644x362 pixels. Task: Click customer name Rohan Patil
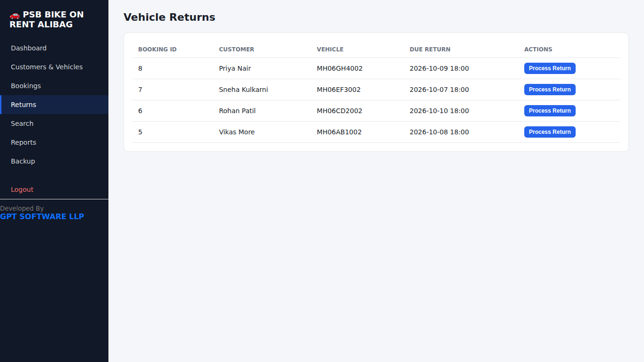click(x=237, y=111)
